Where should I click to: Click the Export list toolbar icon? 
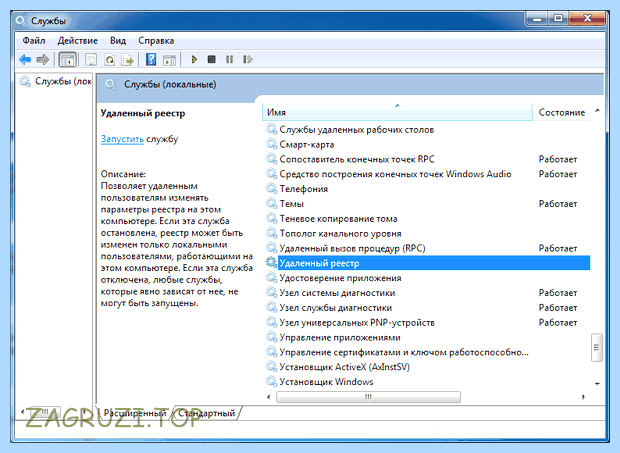click(127, 60)
